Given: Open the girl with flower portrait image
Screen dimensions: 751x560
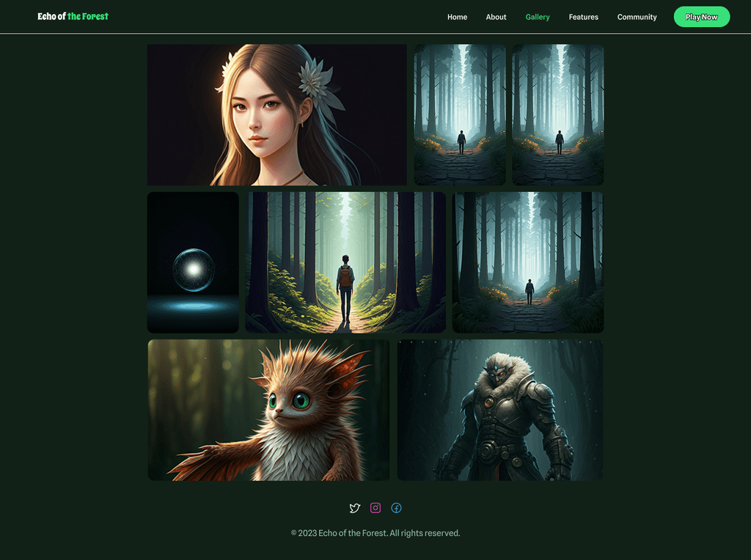Looking at the screenshot, I should [x=276, y=115].
